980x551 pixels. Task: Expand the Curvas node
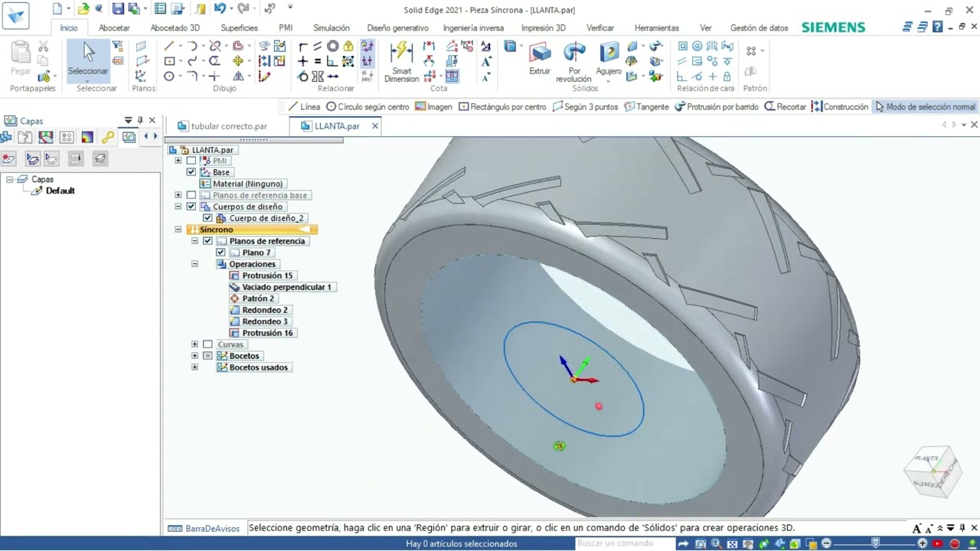pos(194,344)
